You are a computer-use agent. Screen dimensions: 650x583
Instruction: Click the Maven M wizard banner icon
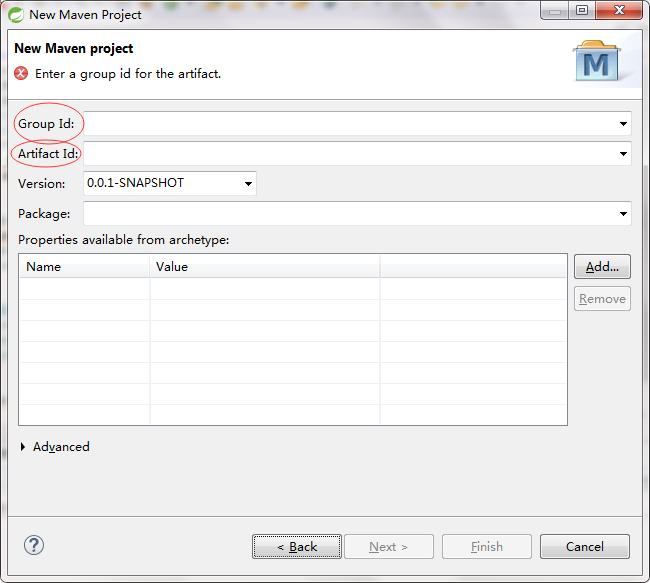click(597, 61)
